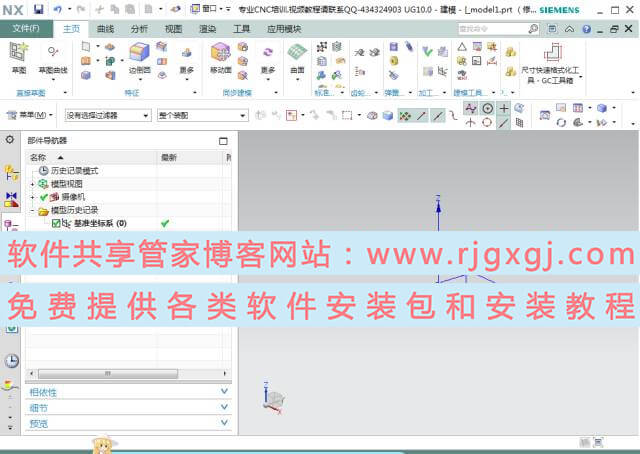Click the purple sync modeling arrows icon
640x454 pixels.
click(268, 51)
